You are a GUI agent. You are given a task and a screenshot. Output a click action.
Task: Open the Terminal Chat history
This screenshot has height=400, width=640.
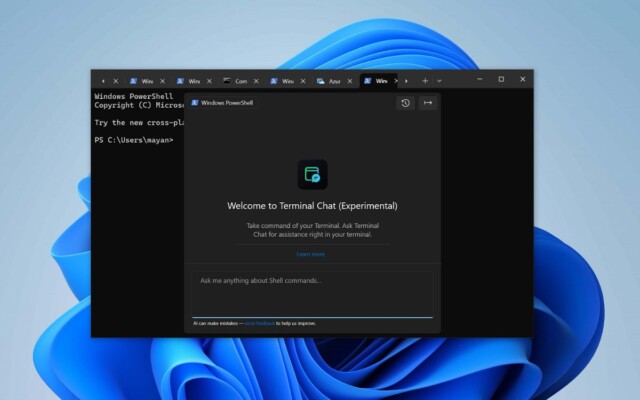coord(405,103)
